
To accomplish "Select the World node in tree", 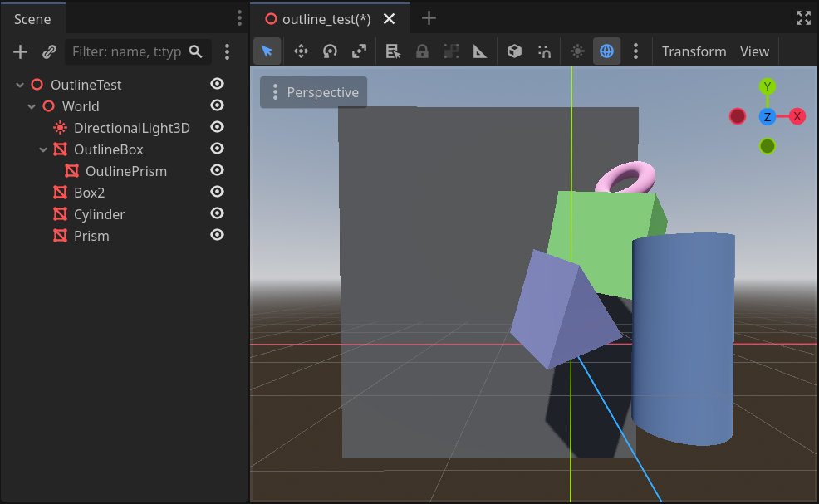I will tap(81, 106).
